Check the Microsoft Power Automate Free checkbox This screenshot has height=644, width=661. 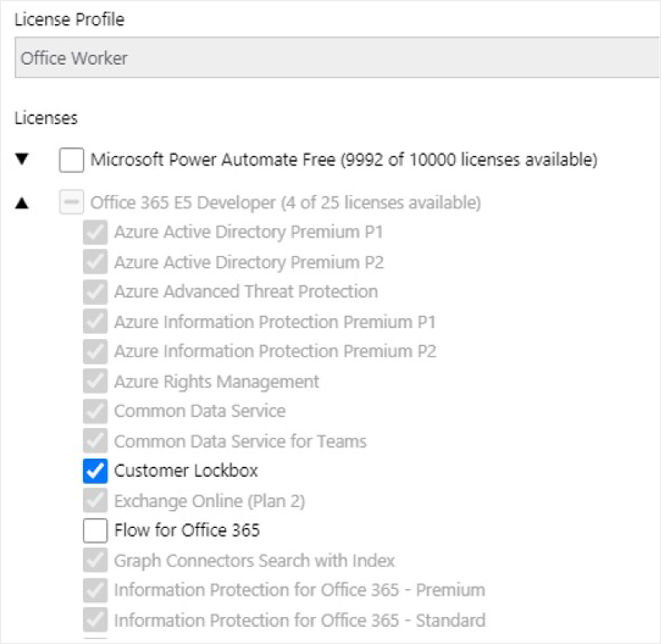(x=72, y=160)
